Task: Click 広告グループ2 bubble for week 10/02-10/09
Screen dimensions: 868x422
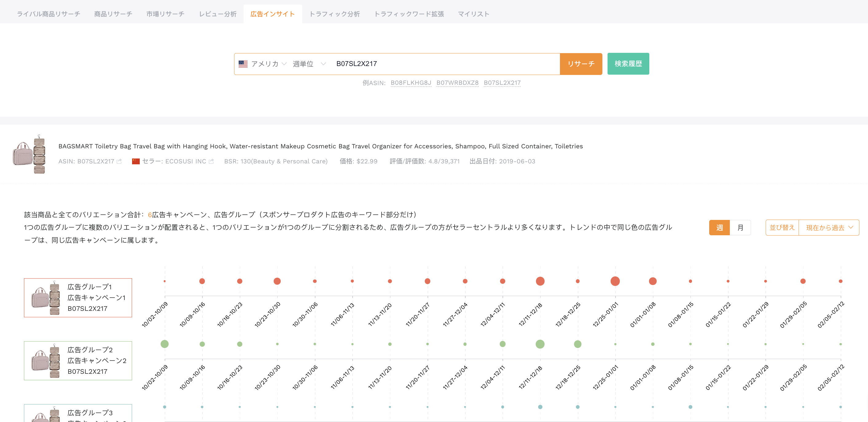Action: pos(164,344)
